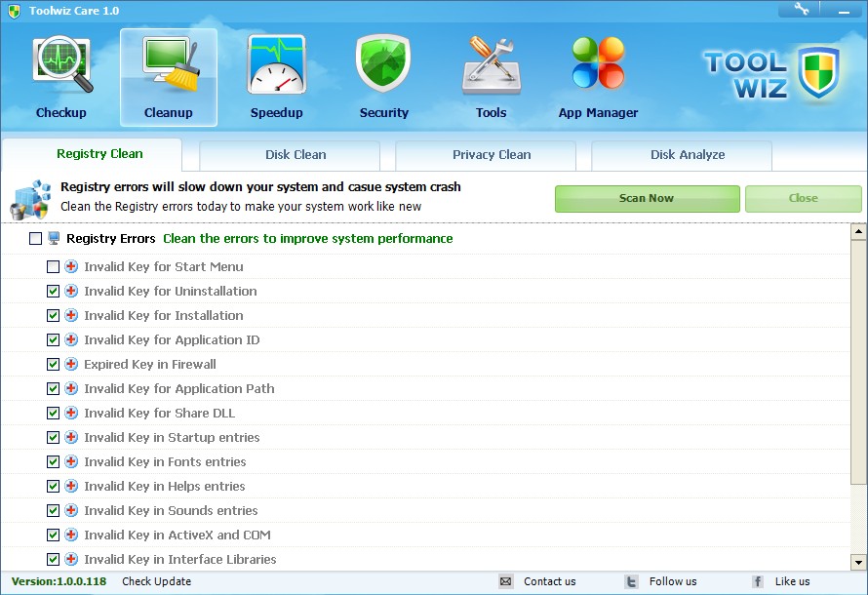
Task: Switch to the Registry Clean tab
Action: [x=92, y=154]
